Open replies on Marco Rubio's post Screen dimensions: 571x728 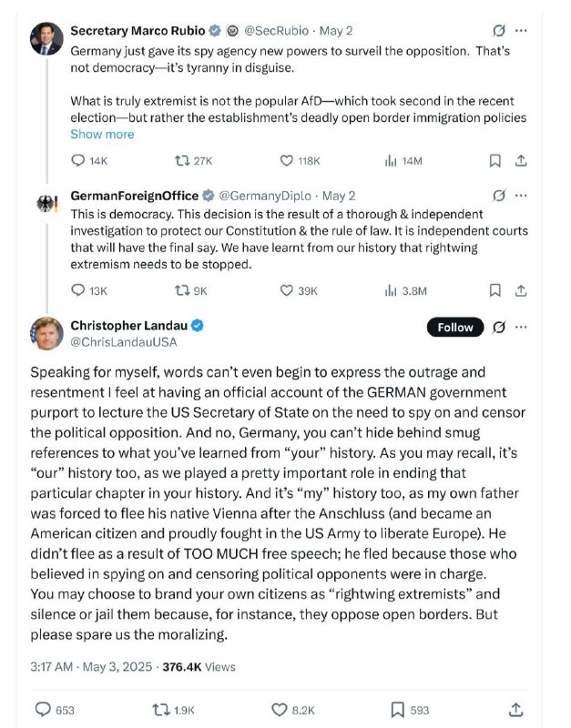tap(79, 158)
